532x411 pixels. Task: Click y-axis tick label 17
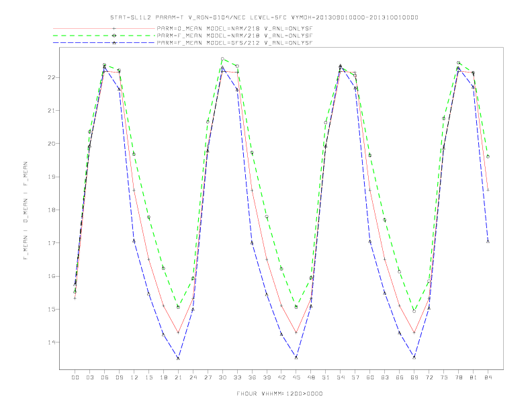52,243
